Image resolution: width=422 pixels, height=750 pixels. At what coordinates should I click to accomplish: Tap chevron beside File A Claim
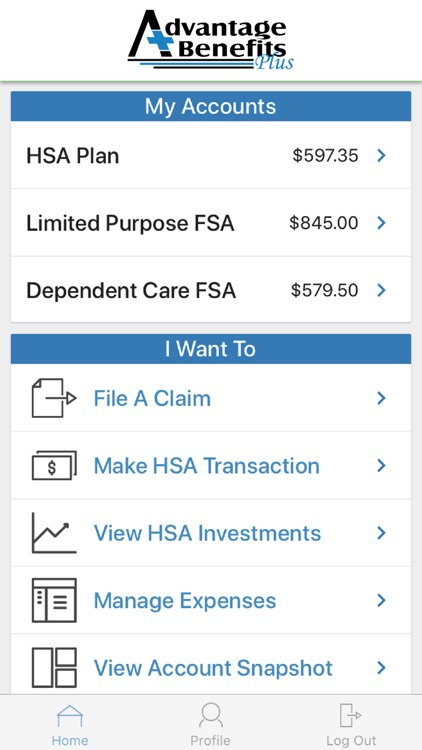(381, 398)
